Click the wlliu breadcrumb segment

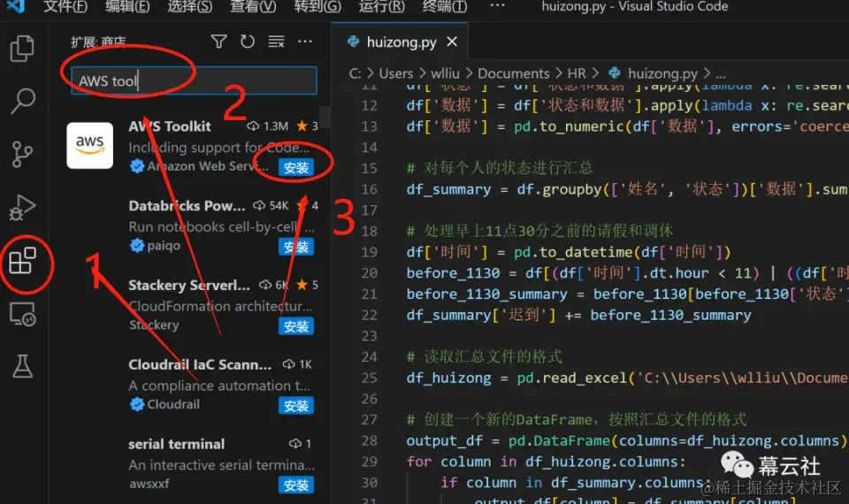pyautogui.click(x=445, y=73)
